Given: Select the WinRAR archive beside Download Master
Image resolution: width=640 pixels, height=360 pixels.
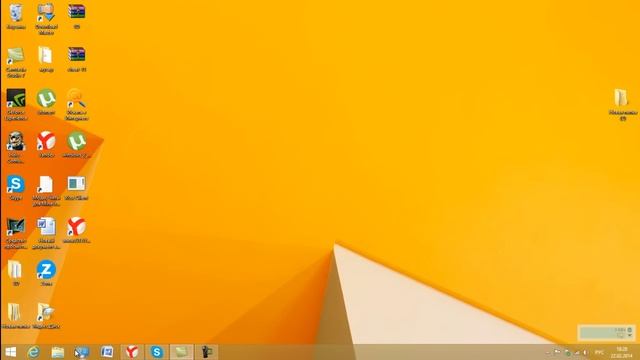Looking at the screenshot, I should 77,16.
